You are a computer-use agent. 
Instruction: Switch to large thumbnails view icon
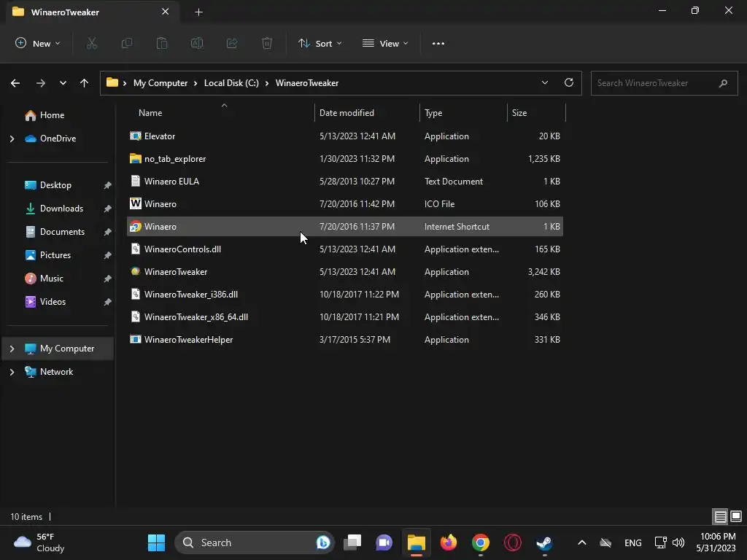click(x=736, y=516)
